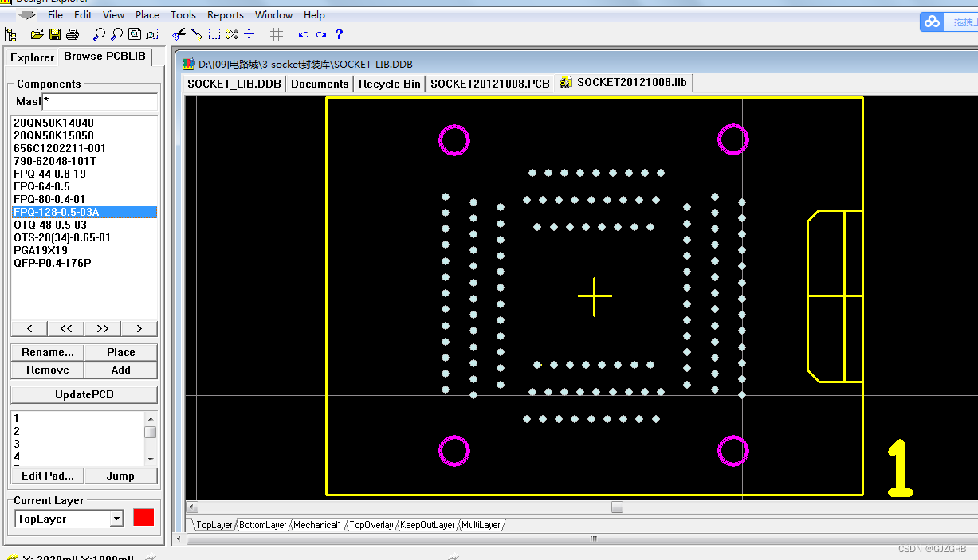This screenshot has height=560, width=978.
Task: Click the Set Snap Grid icon
Action: coord(277,34)
